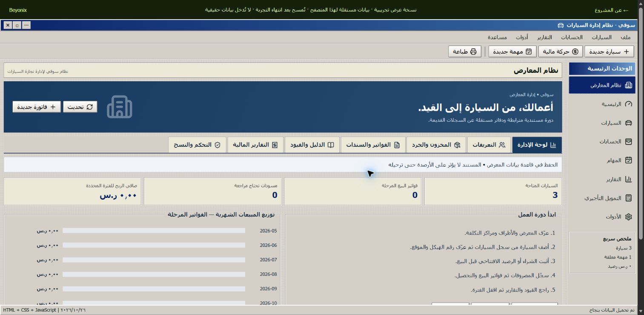Click step 5 راجع القيود والتقارير
The height and width of the screenshot is (315, 644).
click(x=513, y=290)
